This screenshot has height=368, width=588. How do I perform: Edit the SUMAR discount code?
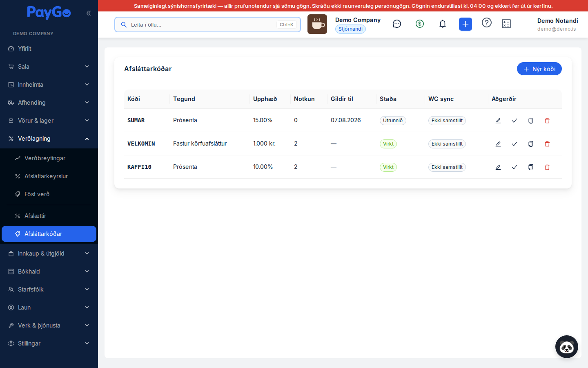coord(498,121)
